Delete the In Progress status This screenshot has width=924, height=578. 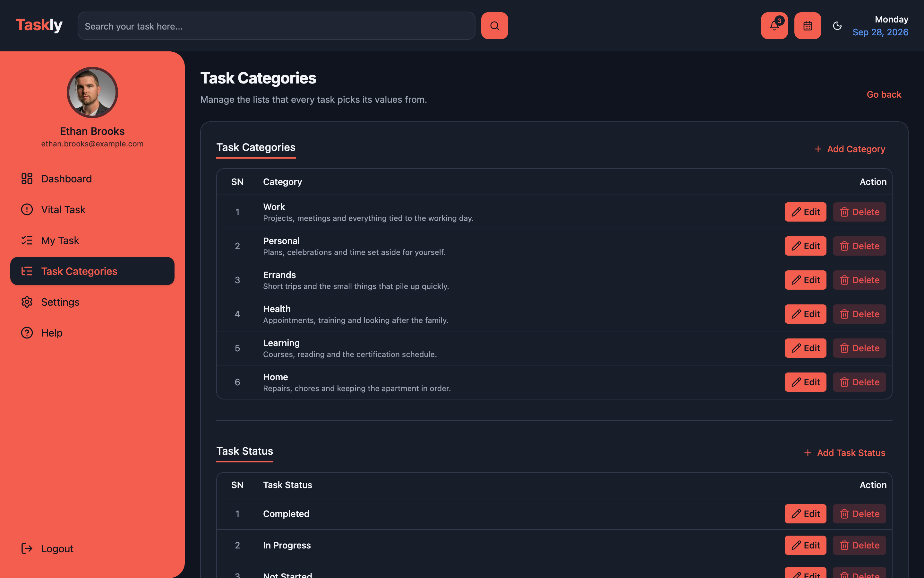pyautogui.click(x=859, y=545)
